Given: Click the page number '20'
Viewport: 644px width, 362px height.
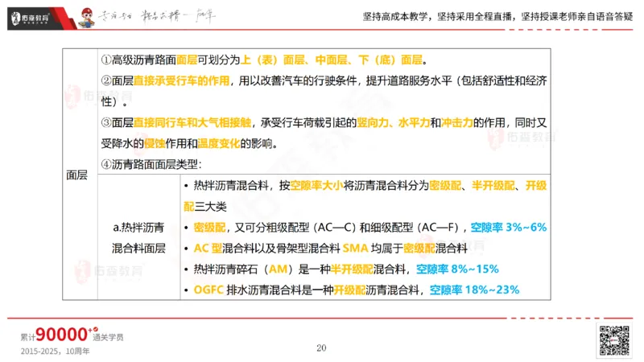Looking at the screenshot, I should [x=321, y=348].
